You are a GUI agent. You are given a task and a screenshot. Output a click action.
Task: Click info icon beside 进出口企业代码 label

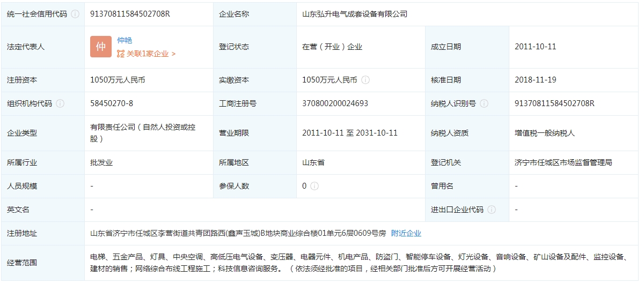point(492,210)
